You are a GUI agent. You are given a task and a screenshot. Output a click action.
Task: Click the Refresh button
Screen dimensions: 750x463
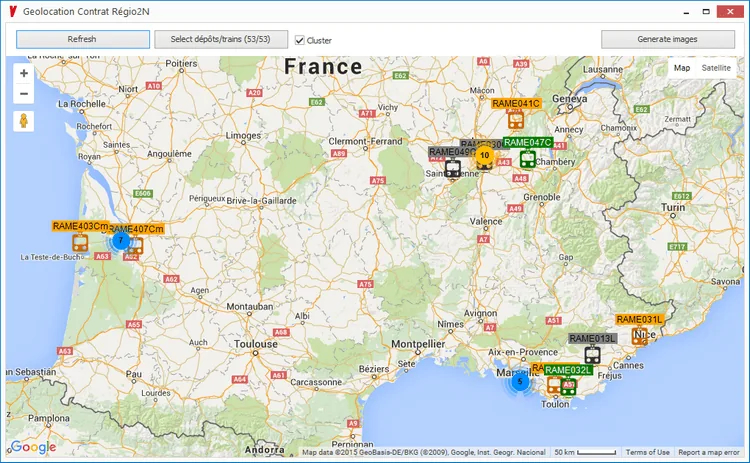[83, 39]
